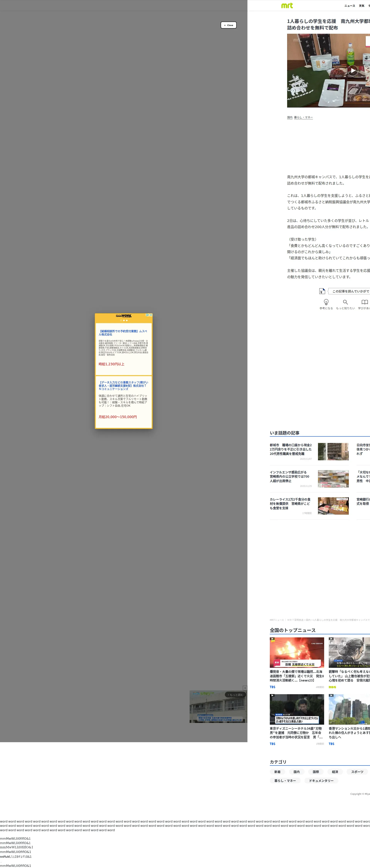
Task: Click the open-book 学びがある reaction icon
Action: click(x=364, y=302)
